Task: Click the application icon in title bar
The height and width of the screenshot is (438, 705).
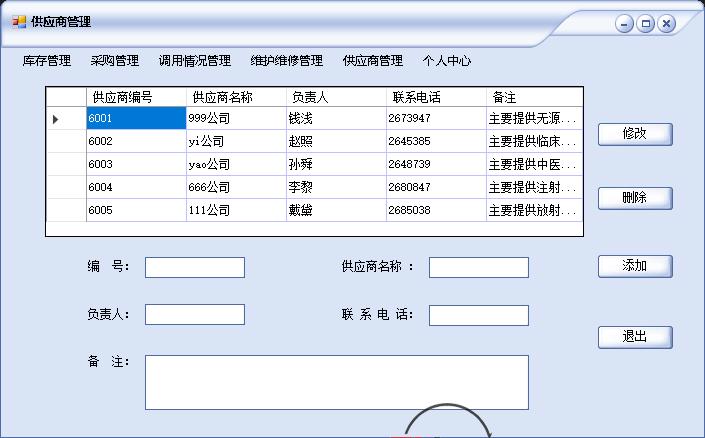Action: [19, 22]
